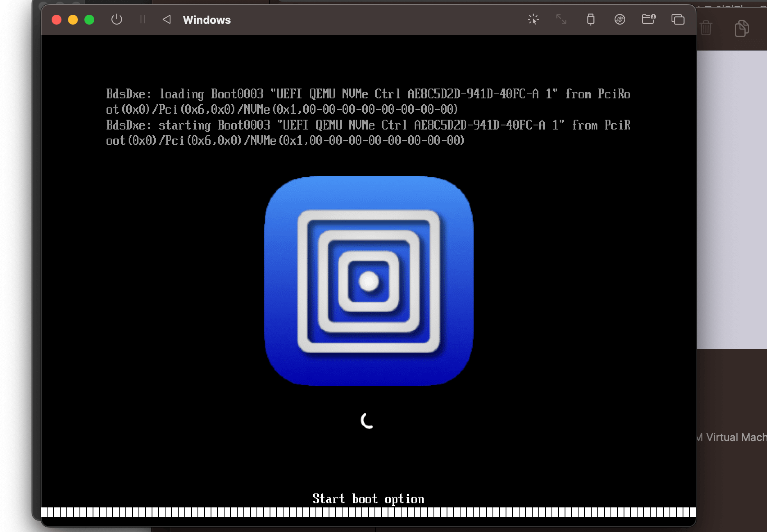Click the boot progress bar
The image size is (767, 532).
point(368,512)
